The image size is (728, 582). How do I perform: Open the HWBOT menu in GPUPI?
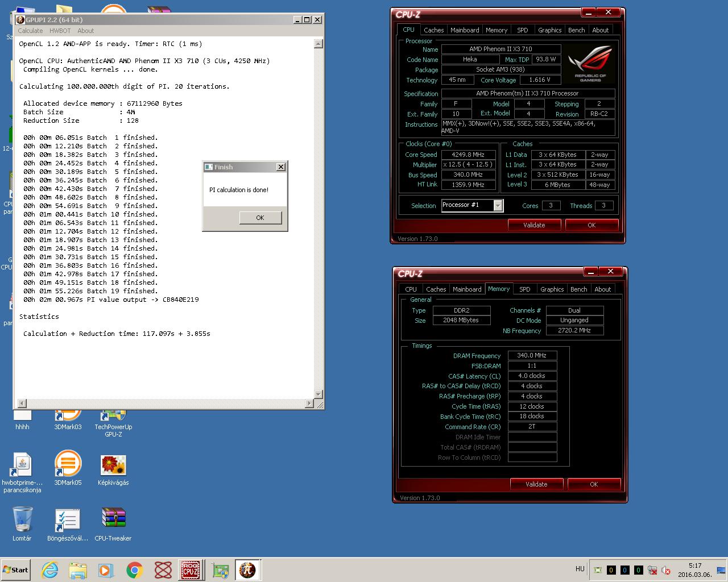click(60, 31)
